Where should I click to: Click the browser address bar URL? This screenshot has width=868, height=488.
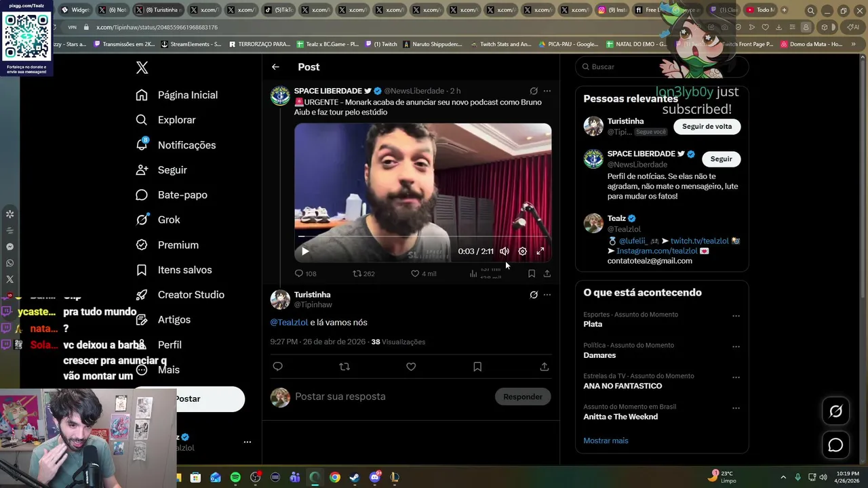click(157, 27)
